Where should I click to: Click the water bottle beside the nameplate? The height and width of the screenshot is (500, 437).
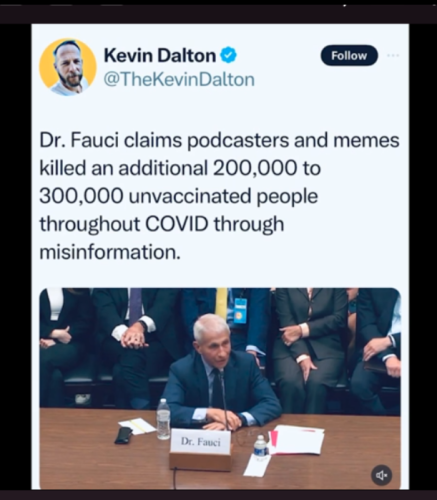point(163,419)
